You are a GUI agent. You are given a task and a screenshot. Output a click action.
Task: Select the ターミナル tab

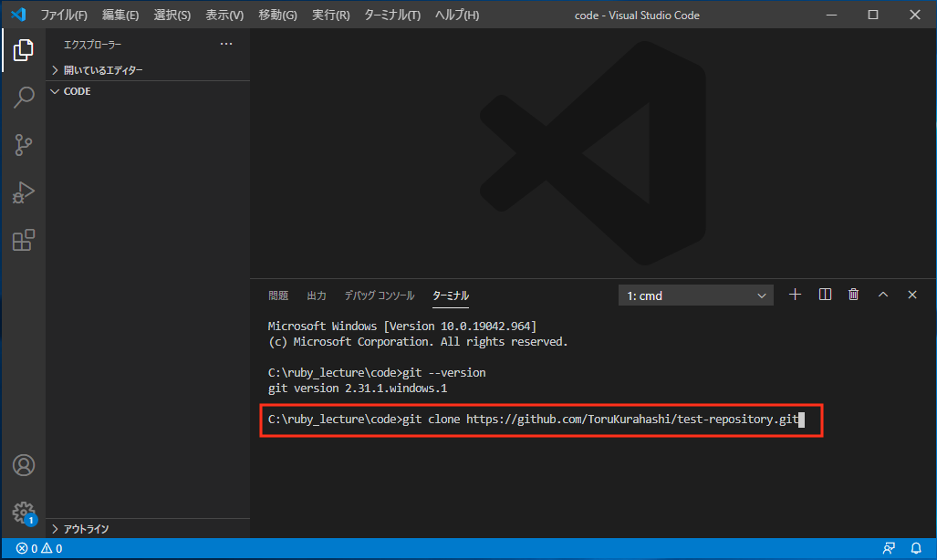tap(451, 296)
